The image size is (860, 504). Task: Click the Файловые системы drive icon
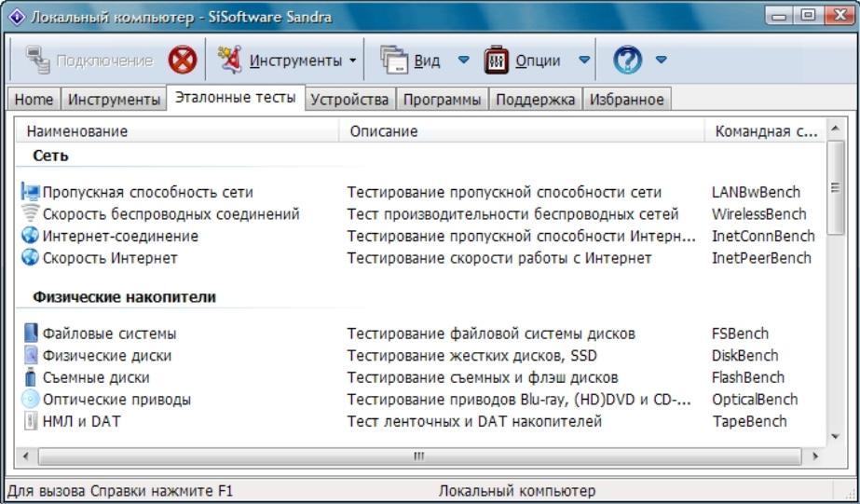[32, 333]
